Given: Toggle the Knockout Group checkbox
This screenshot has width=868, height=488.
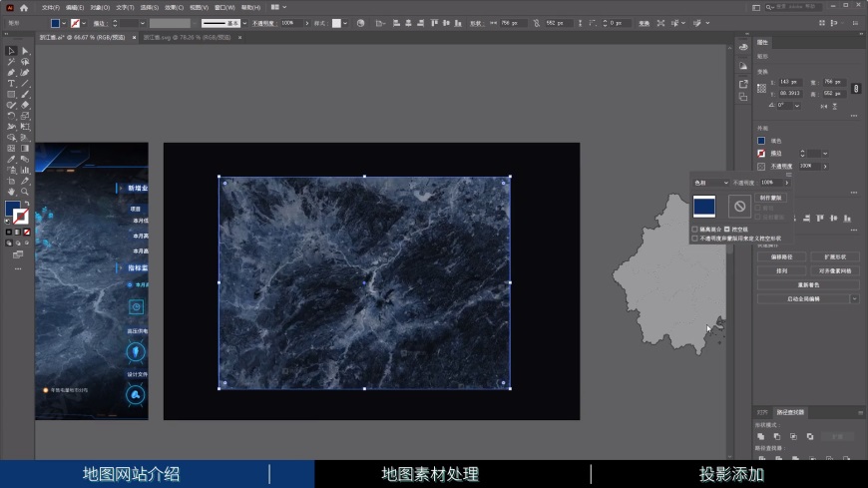Looking at the screenshot, I should coord(727,230).
